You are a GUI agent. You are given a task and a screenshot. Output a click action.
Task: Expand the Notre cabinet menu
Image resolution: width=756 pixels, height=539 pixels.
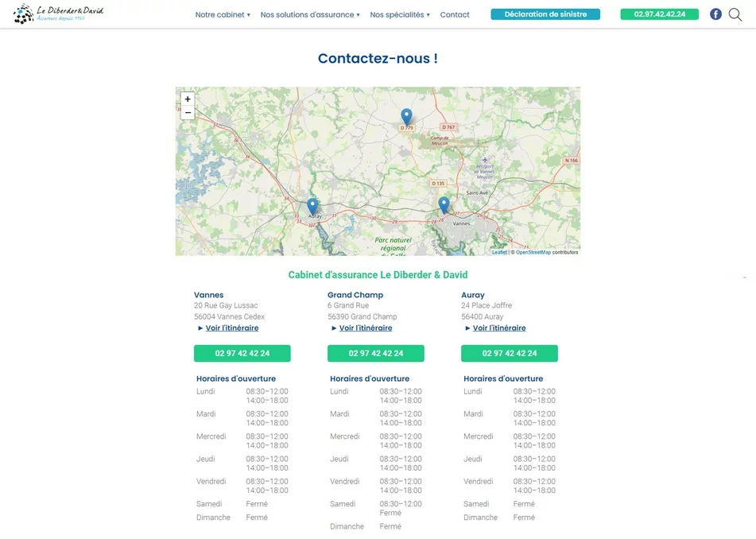point(223,14)
